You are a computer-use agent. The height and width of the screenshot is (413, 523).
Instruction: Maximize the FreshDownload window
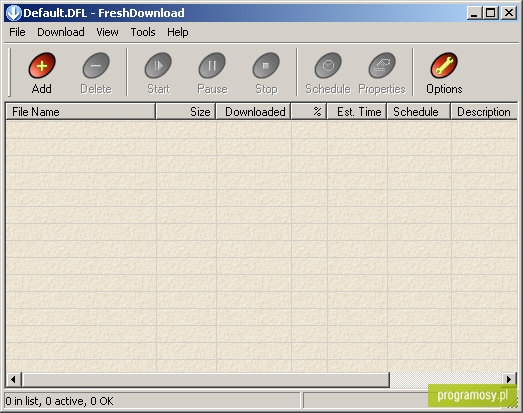coord(491,13)
